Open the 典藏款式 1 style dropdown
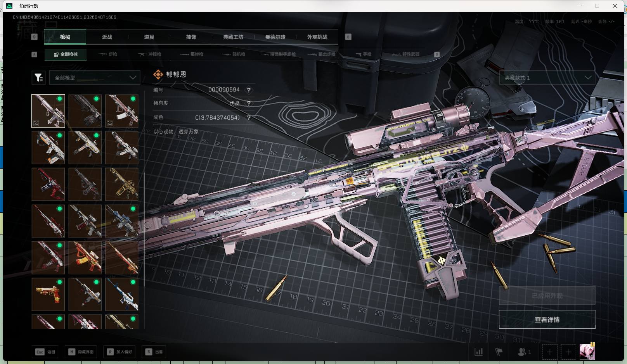This screenshot has width=627, height=364. (x=547, y=78)
